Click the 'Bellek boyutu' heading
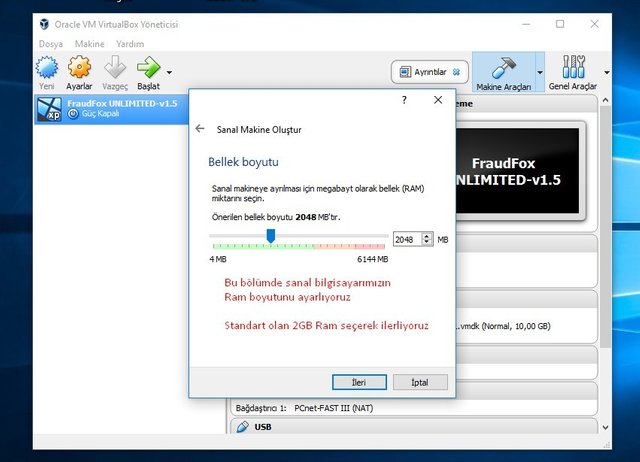Image resolution: width=640 pixels, height=462 pixels. [x=243, y=162]
